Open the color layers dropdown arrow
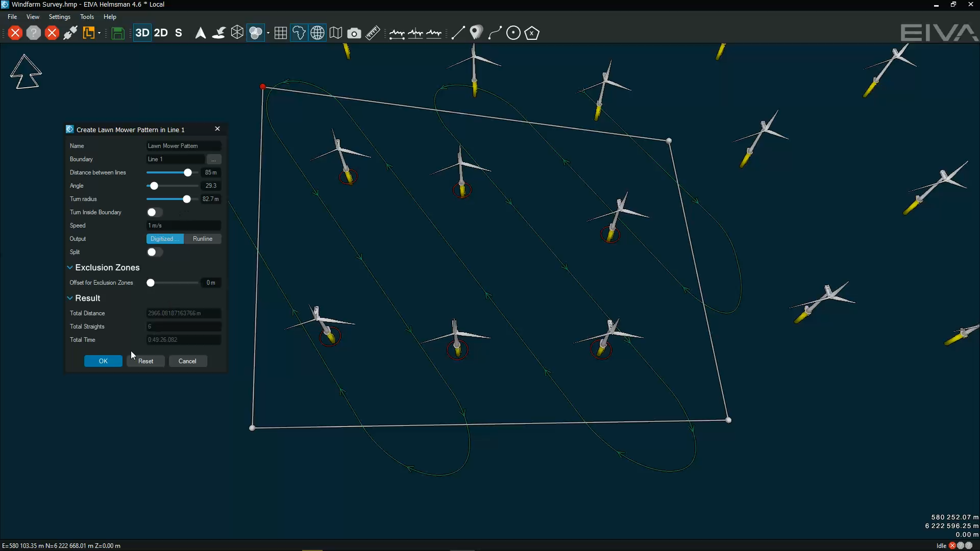The height and width of the screenshot is (551, 980). point(268,33)
